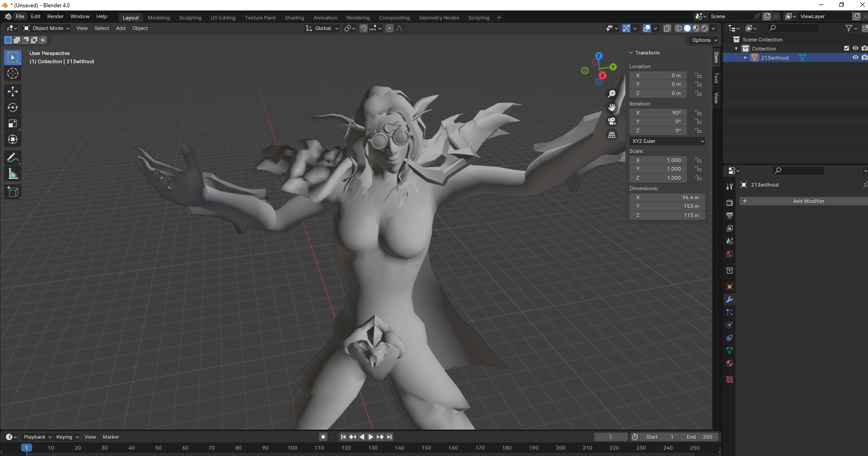868x456 pixels.
Task: Open the XYZ Euler rotation mode dropdown
Action: coord(667,141)
